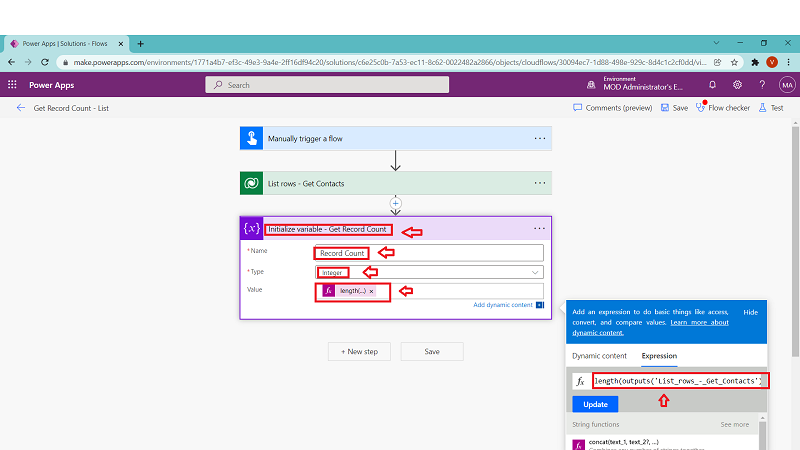Close the Power Apps browser tab
Screen dimensions: 800x450
[x=121, y=44]
